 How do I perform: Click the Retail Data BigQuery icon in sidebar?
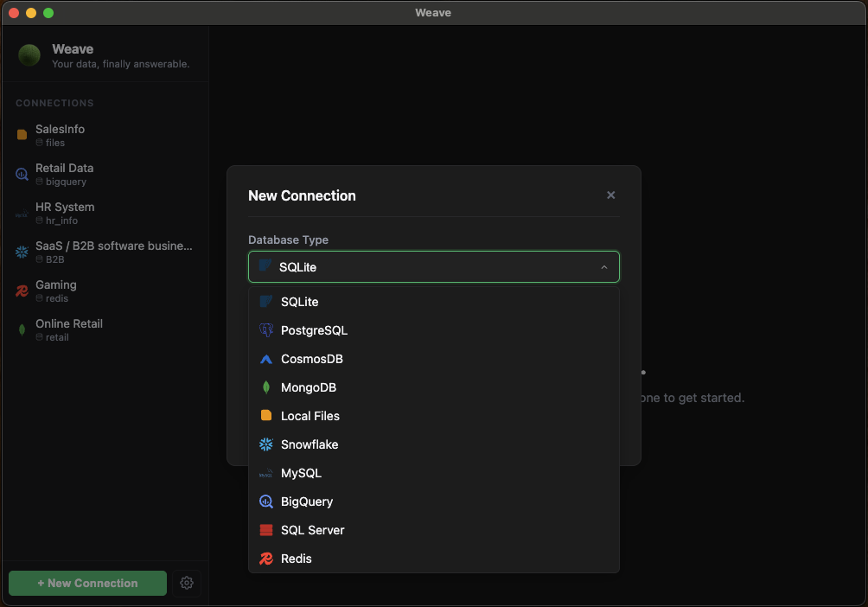22,174
